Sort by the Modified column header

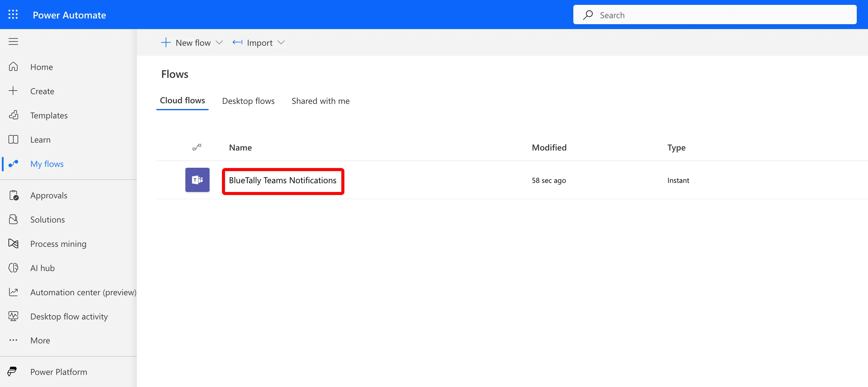(x=549, y=147)
